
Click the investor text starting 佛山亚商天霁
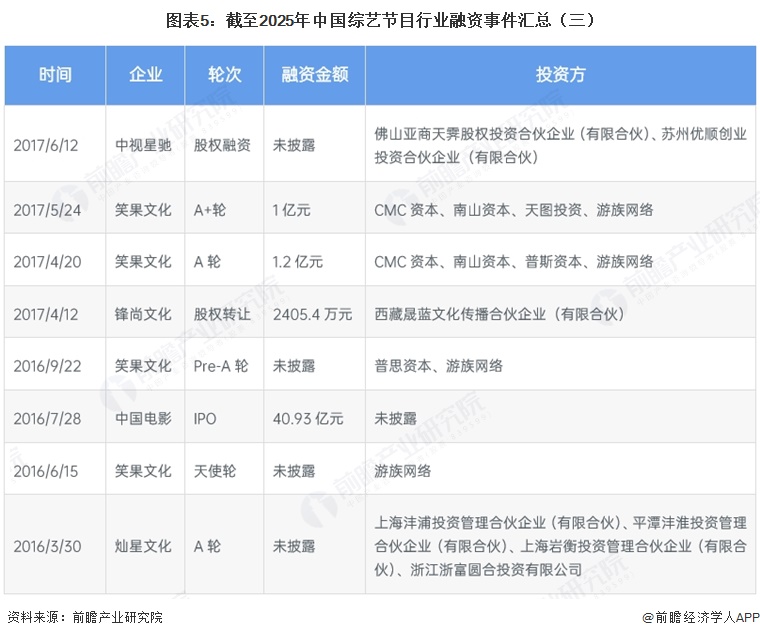pos(560,145)
